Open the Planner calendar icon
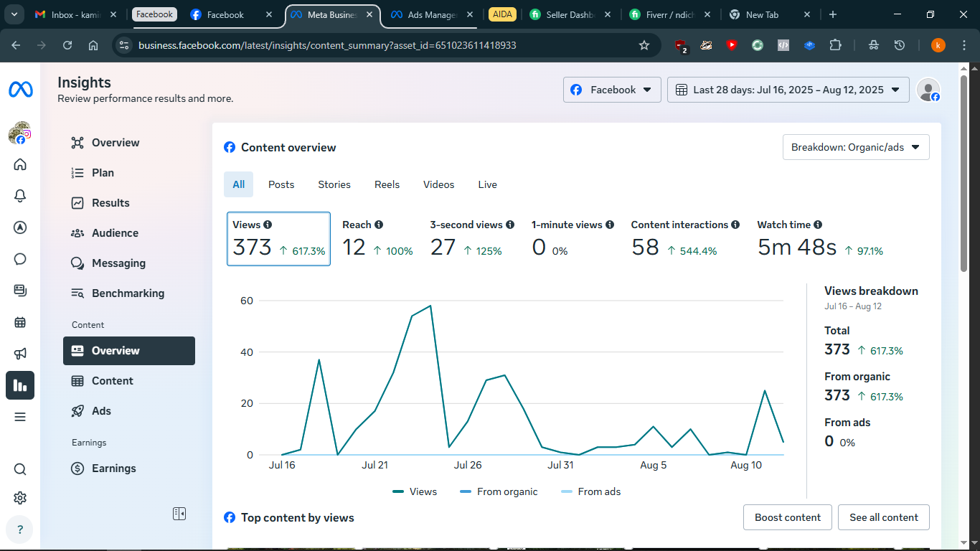The width and height of the screenshot is (980, 551). coord(20,322)
